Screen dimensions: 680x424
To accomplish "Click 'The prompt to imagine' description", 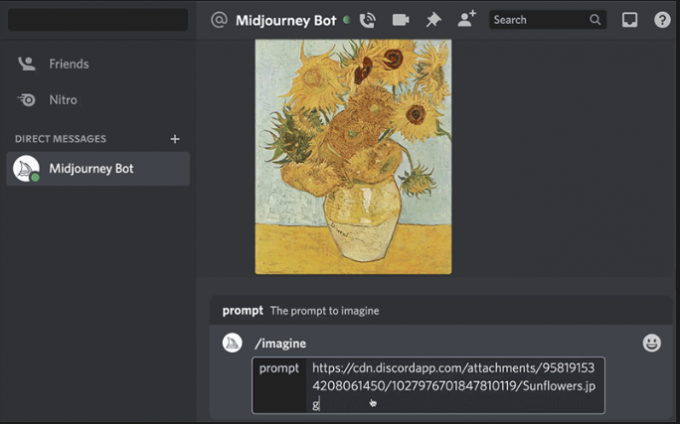I will pyautogui.click(x=324, y=311).
